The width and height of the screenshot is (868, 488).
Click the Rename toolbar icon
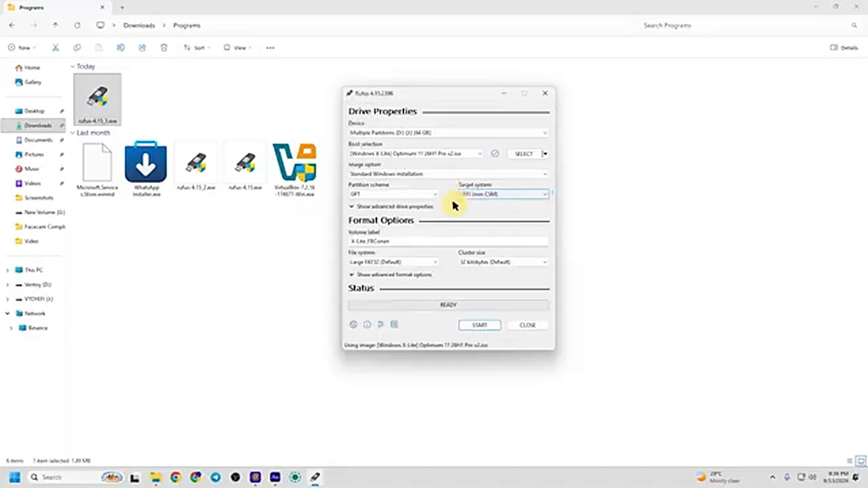(121, 48)
